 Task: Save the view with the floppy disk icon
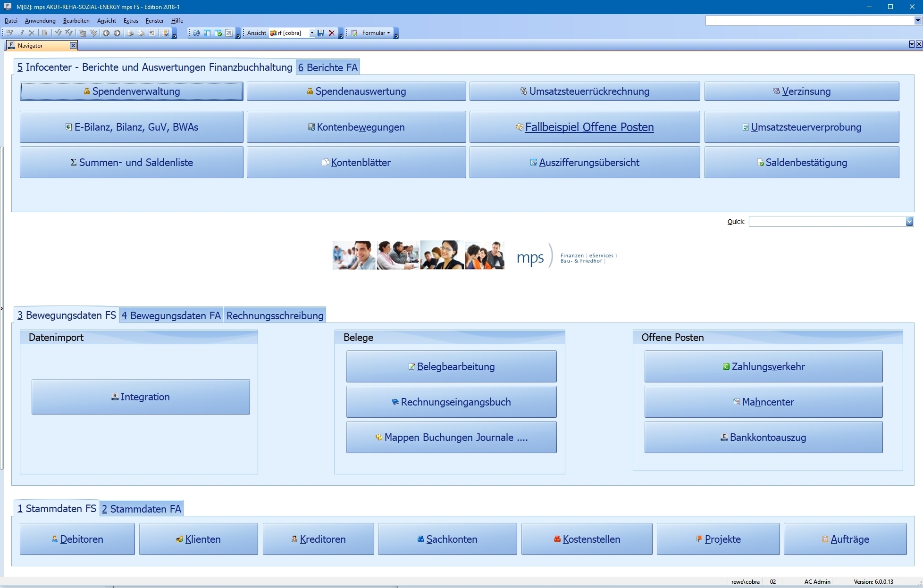tap(321, 33)
